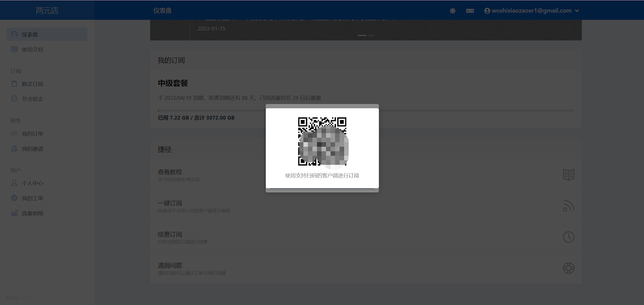Click the bar chart icon beside 流量明细
This screenshot has width=644, height=305.
tap(14, 213)
